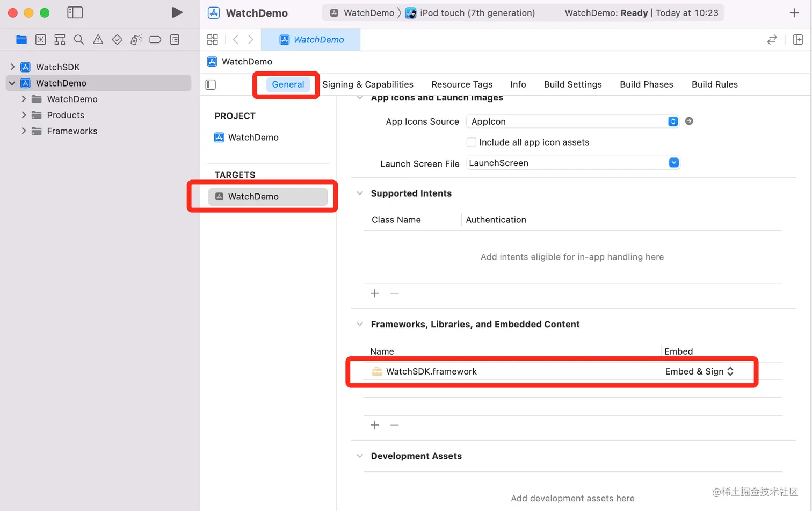Open the App Icons Source dropdown
Viewport: 812px width, 511px height.
[x=572, y=121]
